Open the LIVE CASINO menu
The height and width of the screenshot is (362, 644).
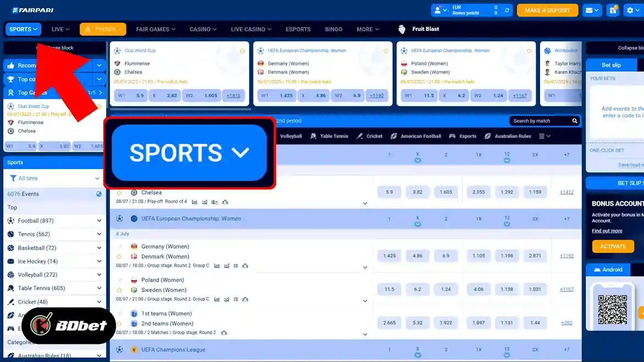click(x=251, y=29)
